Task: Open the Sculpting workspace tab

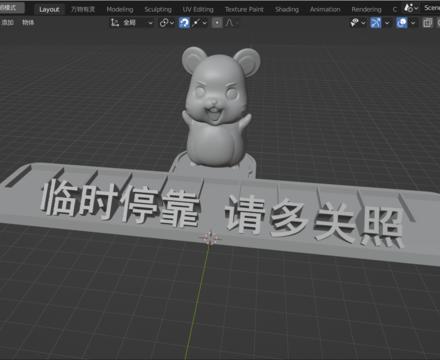Action: click(158, 9)
